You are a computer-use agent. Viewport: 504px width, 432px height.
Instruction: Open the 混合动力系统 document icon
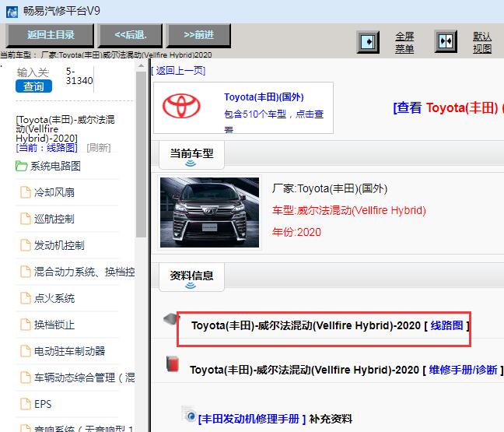pyautogui.click(x=26, y=272)
